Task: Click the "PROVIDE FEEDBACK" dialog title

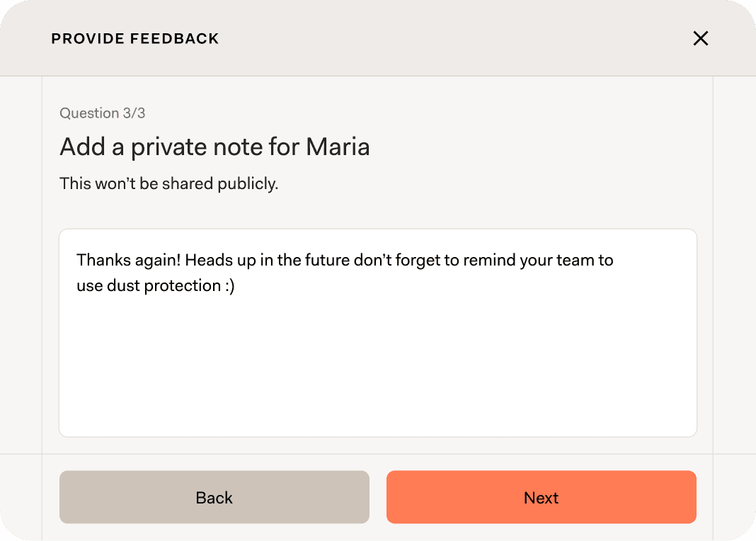Action: click(x=134, y=39)
